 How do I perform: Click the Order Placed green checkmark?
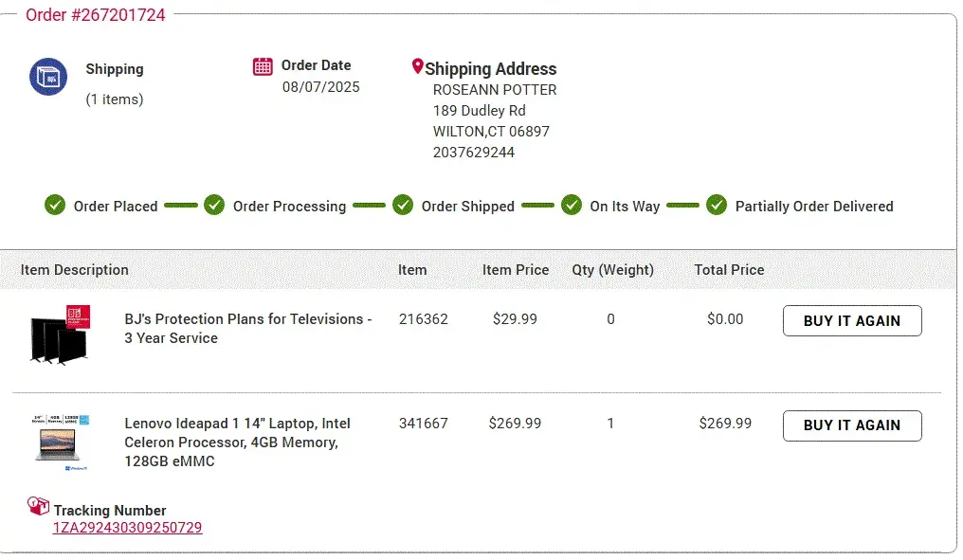[55, 205]
